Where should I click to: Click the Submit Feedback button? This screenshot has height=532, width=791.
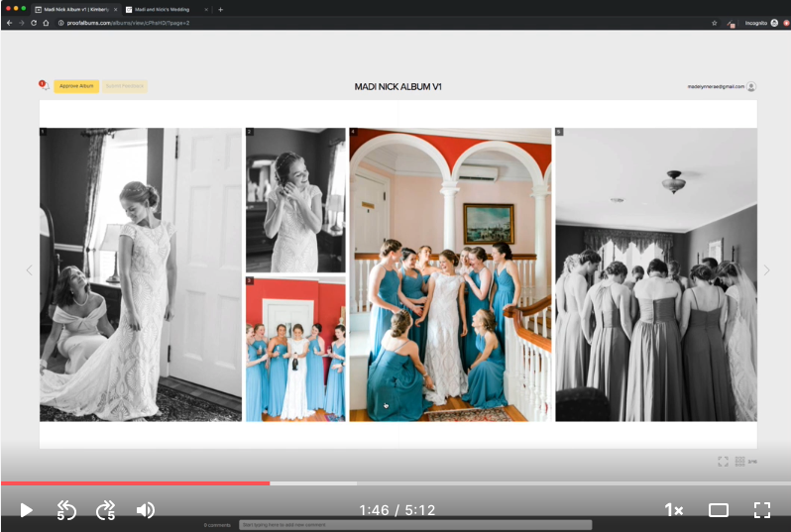tap(125, 86)
